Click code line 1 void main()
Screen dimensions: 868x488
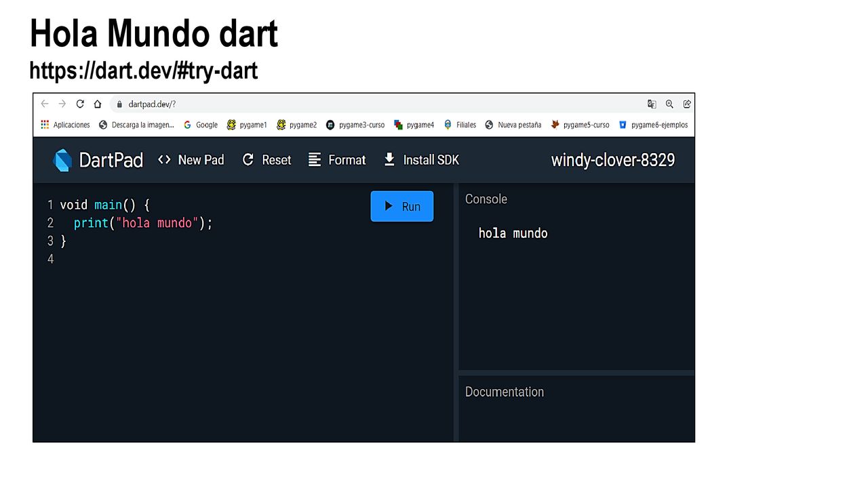(x=105, y=205)
